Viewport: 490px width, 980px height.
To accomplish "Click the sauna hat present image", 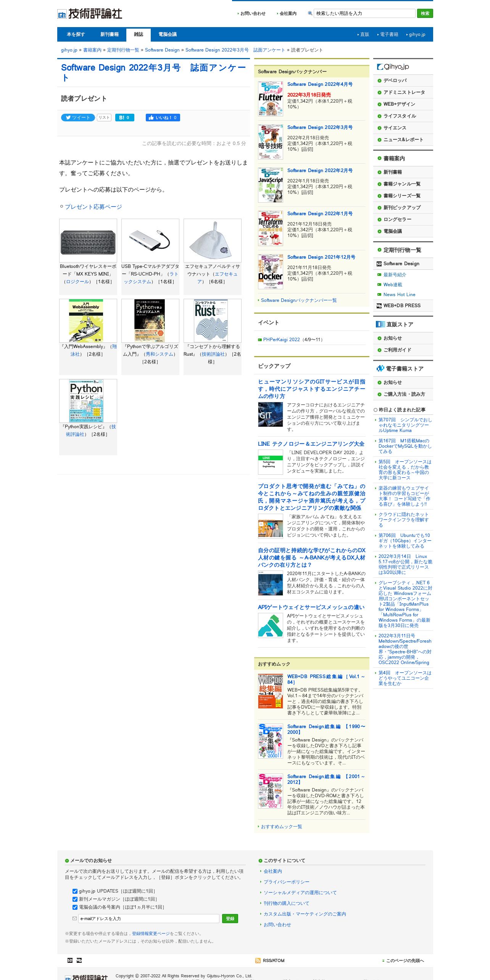I will coord(213,240).
